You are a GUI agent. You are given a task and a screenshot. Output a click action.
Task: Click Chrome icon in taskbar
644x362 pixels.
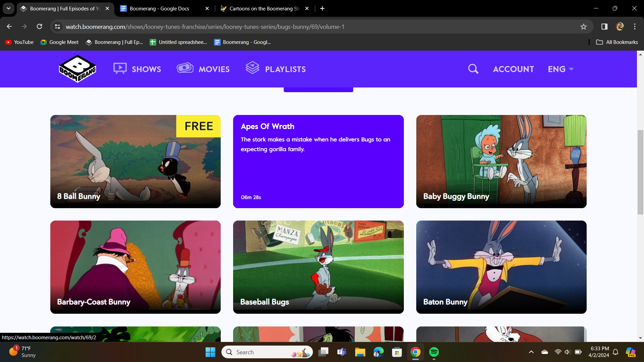pos(415,352)
